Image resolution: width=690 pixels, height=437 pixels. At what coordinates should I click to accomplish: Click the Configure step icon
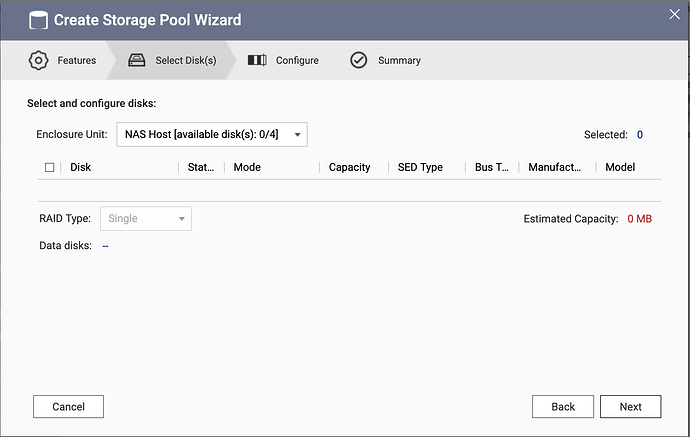(x=257, y=60)
